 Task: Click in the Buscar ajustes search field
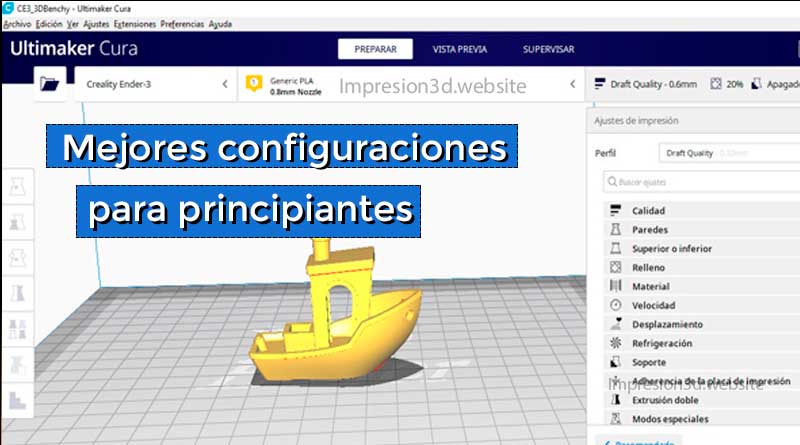point(702,182)
